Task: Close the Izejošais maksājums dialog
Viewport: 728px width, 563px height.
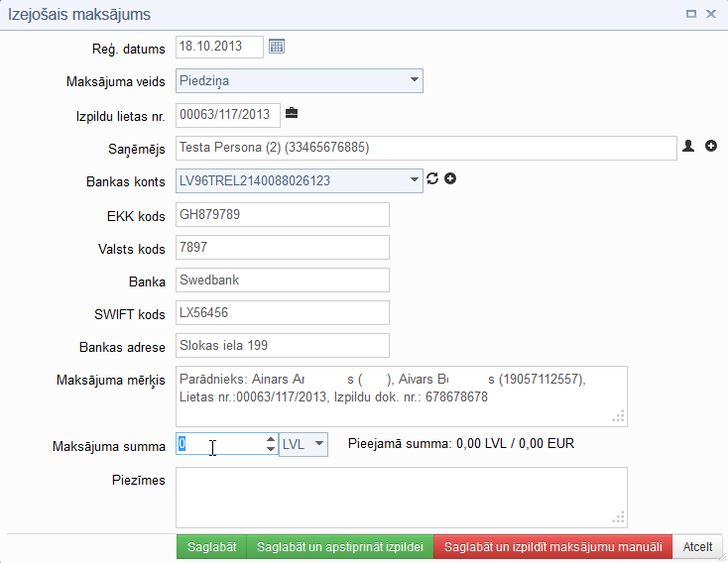Action: (x=710, y=14)
